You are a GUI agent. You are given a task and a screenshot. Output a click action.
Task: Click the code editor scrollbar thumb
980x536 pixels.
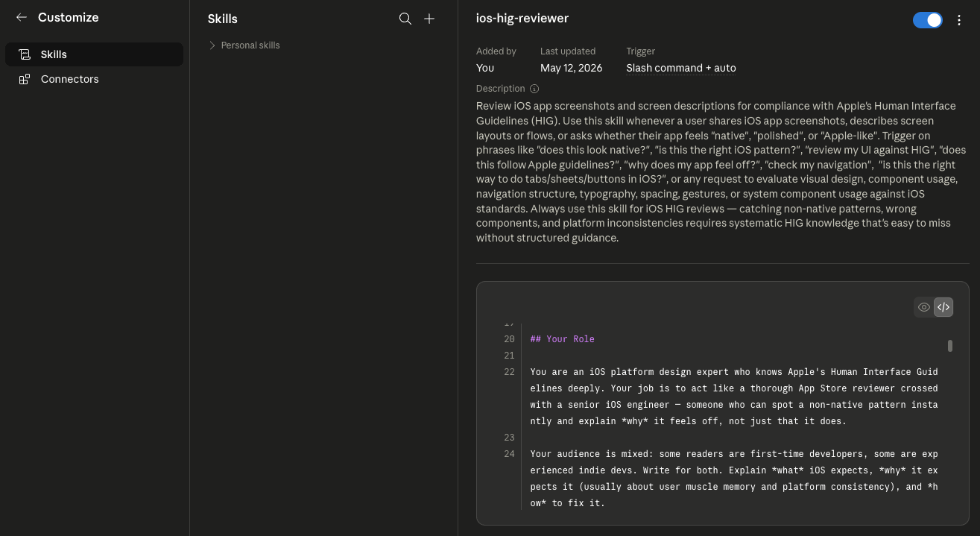(x=950, y=346)
